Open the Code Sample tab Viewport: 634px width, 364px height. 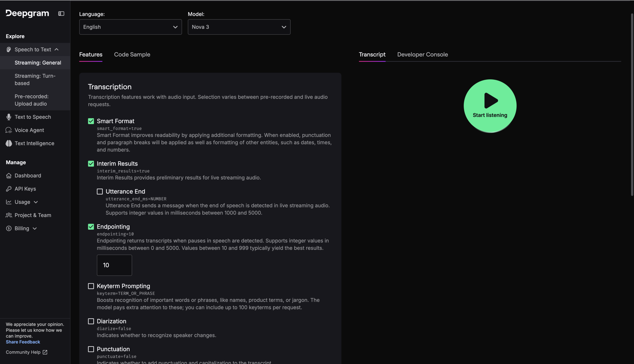tap(132, 54)
